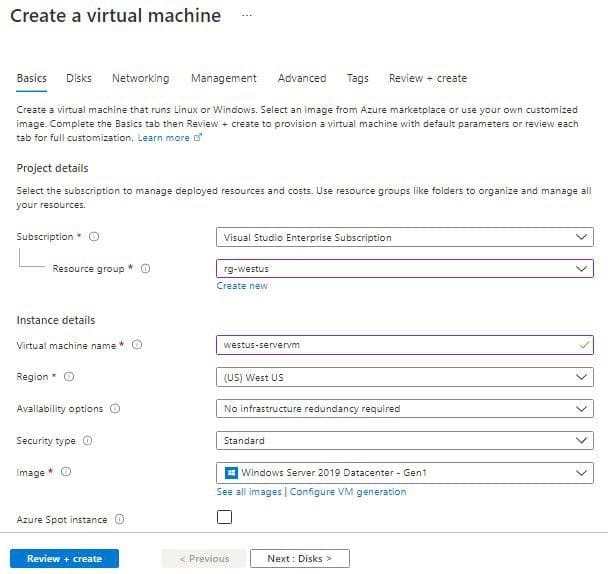Open the Security type dropdown showing Standard

pos(404,440)
